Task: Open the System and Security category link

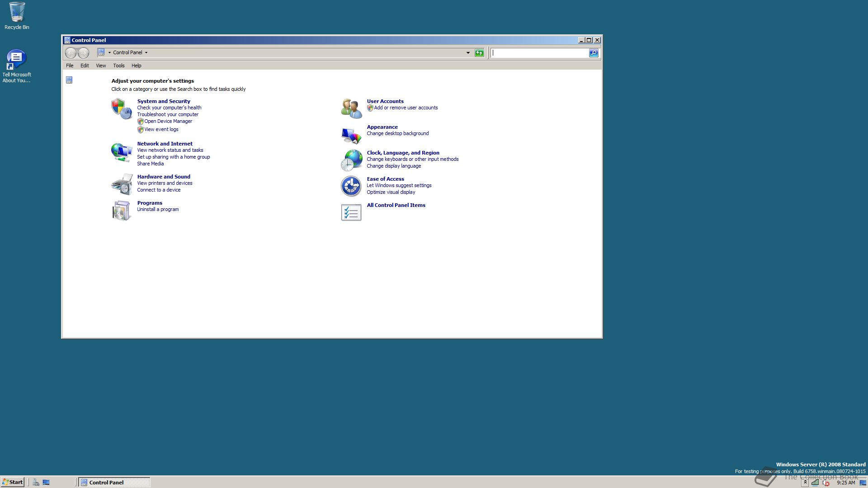Action: (x=164, y=101)
